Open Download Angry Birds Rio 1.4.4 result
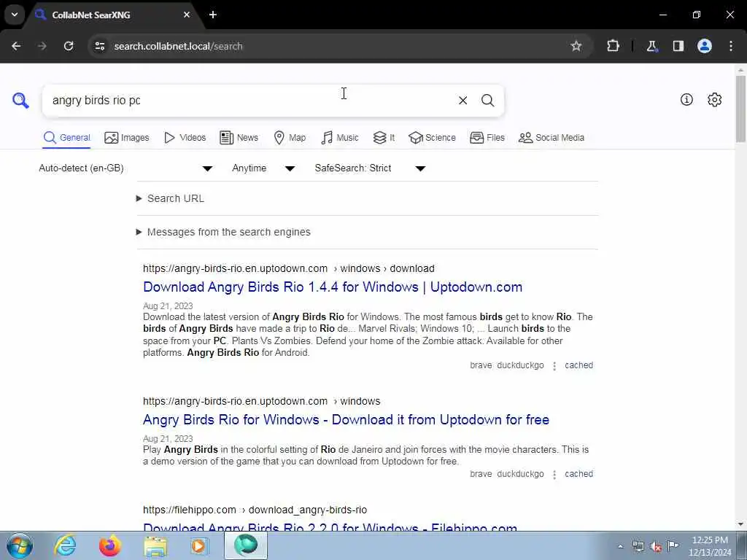The width and height of the screenshot is (747, 560). pos(333,287)
